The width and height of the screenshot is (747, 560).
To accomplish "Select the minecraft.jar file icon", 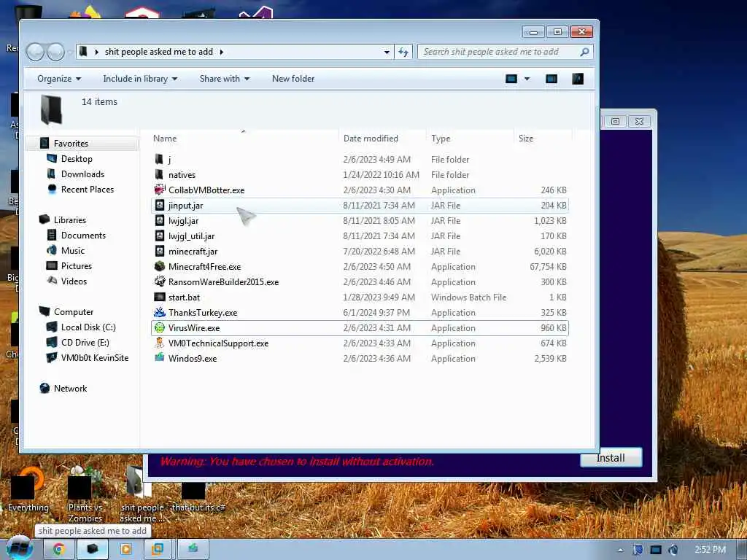I will (x=160, y=251).
